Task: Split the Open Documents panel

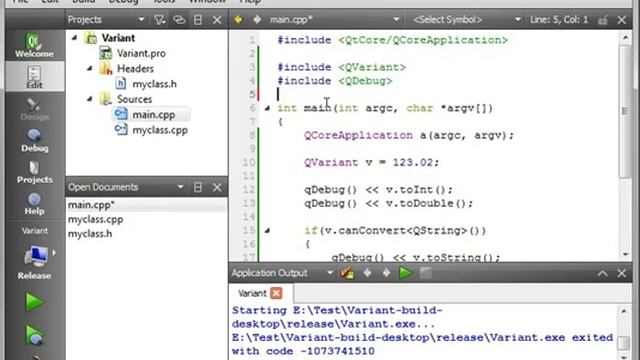Action: point(198,187)
